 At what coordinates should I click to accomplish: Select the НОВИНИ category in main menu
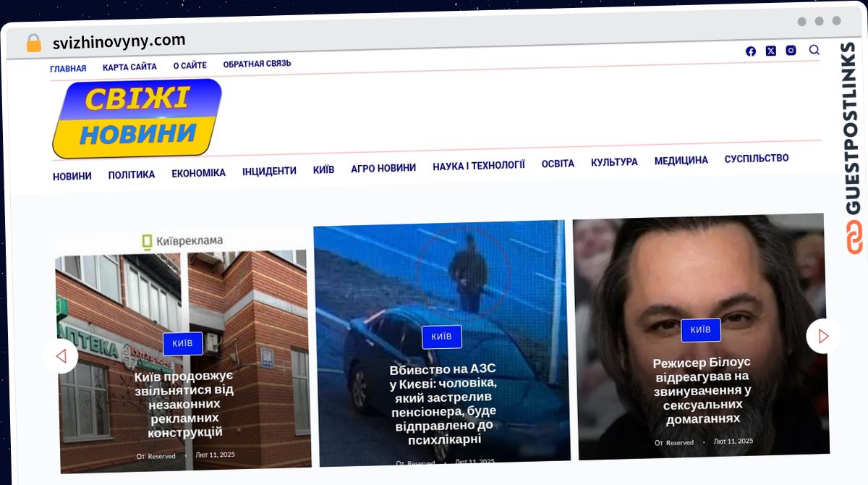click(x=72, y=176)
